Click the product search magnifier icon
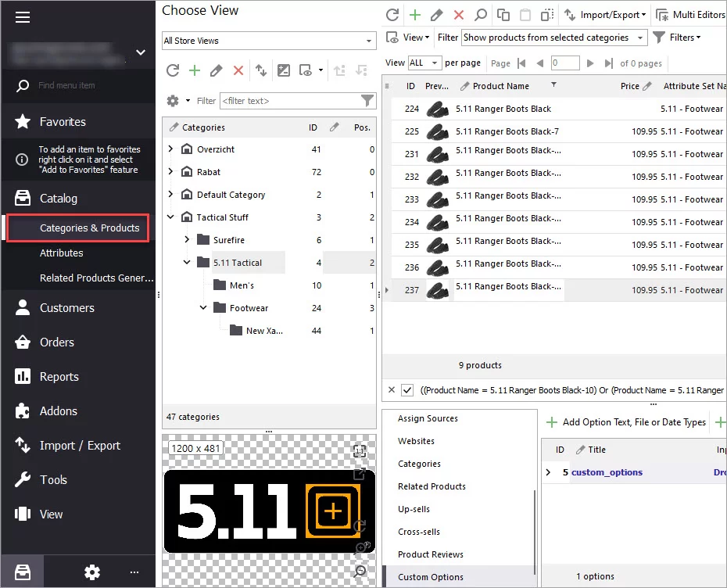 (481, 15)
